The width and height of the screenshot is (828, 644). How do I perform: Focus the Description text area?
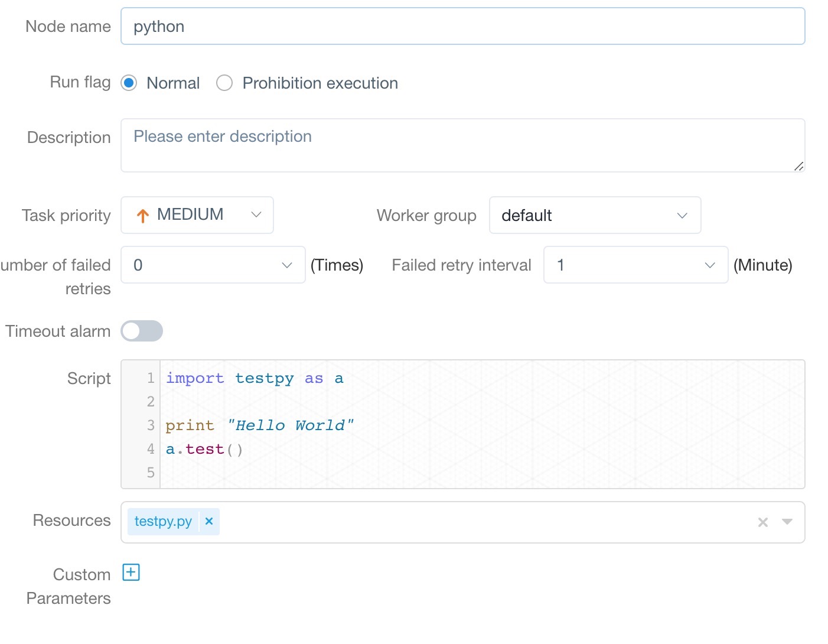462,145
